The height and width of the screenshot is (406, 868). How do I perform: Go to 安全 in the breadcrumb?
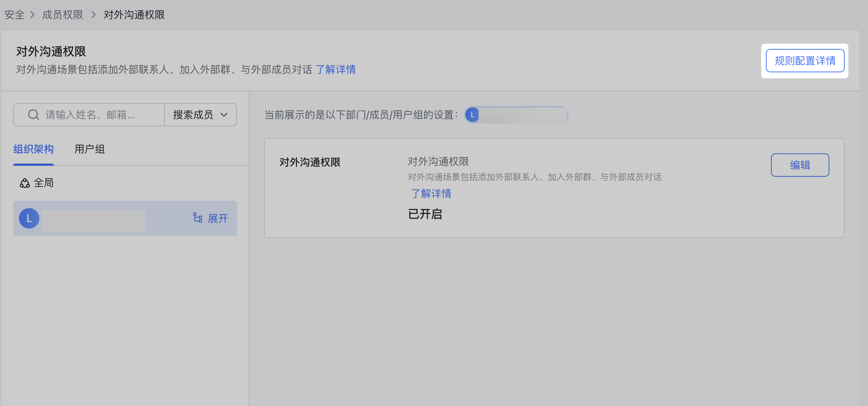coord(14,15)
